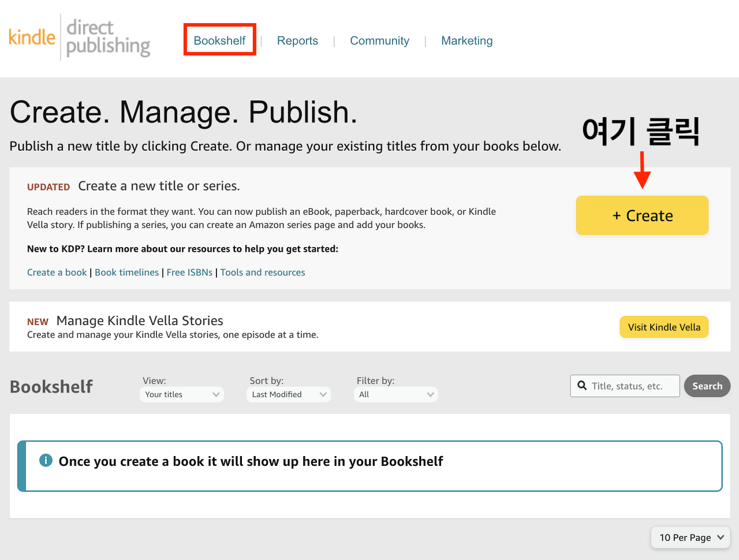The width and height of the screenshot is (739, 560).
Task: Expand the 10 Per Page dropdown
Action: (x=690, y=537)
